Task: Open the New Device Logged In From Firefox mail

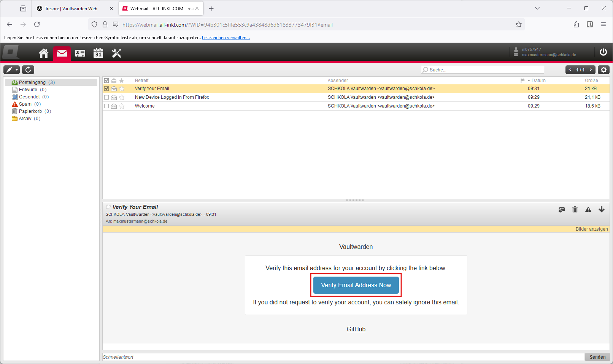Action: 172,97
